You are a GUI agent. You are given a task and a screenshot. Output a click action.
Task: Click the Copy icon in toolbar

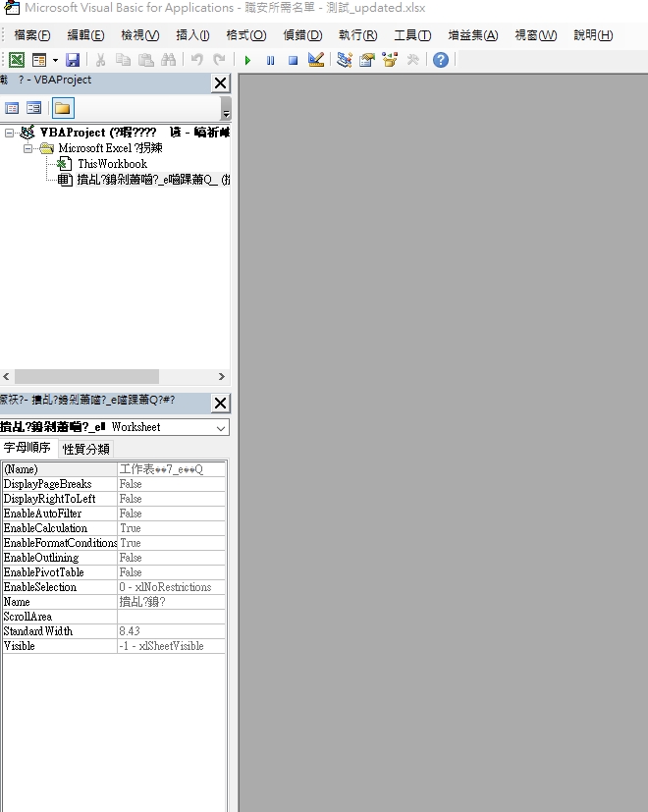[123, 60]
